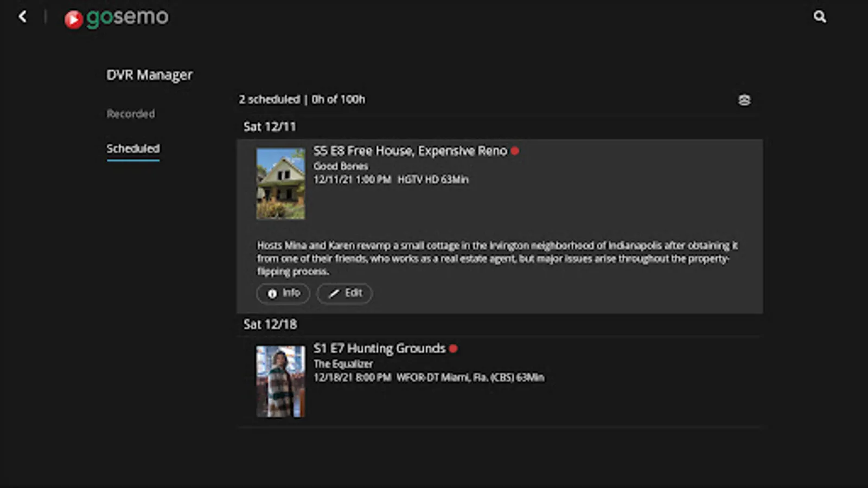Click The Equalizer poster thumbnail
This screenshot has width=868, height=488.
[280, 382]
